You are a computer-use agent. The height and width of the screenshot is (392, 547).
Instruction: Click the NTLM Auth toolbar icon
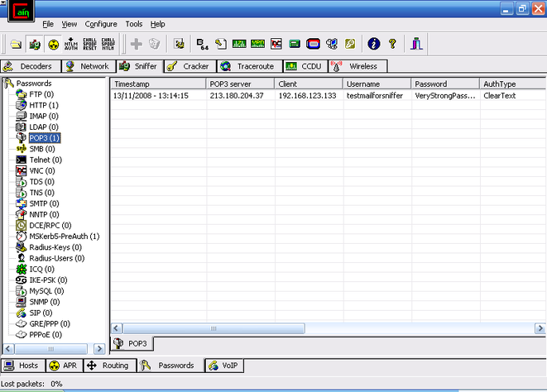click(72, 44)
